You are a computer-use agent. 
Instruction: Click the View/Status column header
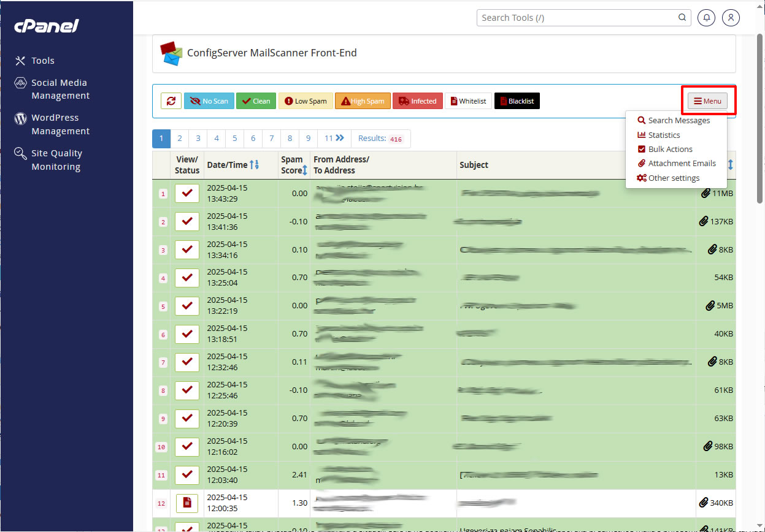pyautogui.click(x=186, y=165)
